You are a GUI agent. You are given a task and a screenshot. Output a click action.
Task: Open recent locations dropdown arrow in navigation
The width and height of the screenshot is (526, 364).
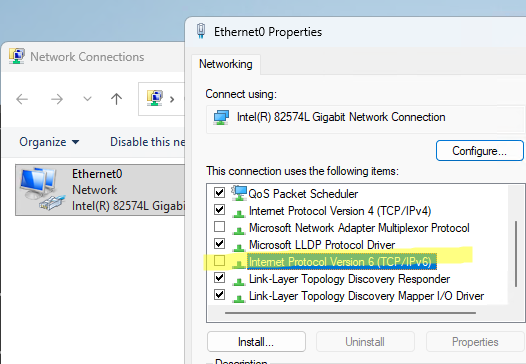[x=87, y=99]
